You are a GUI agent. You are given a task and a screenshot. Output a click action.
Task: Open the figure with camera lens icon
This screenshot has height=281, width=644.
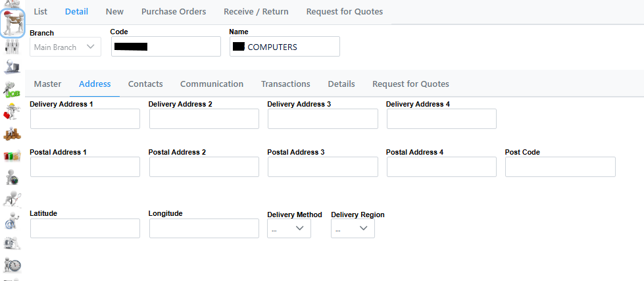[12, 178]
